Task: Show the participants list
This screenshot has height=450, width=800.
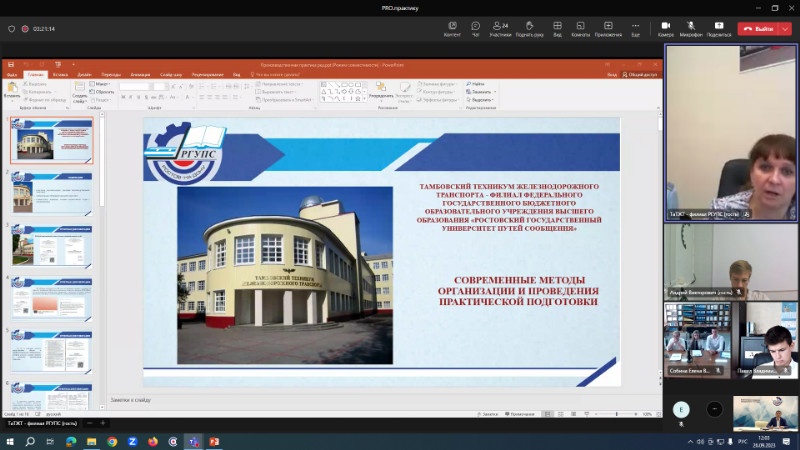Action: pos(500,26)
